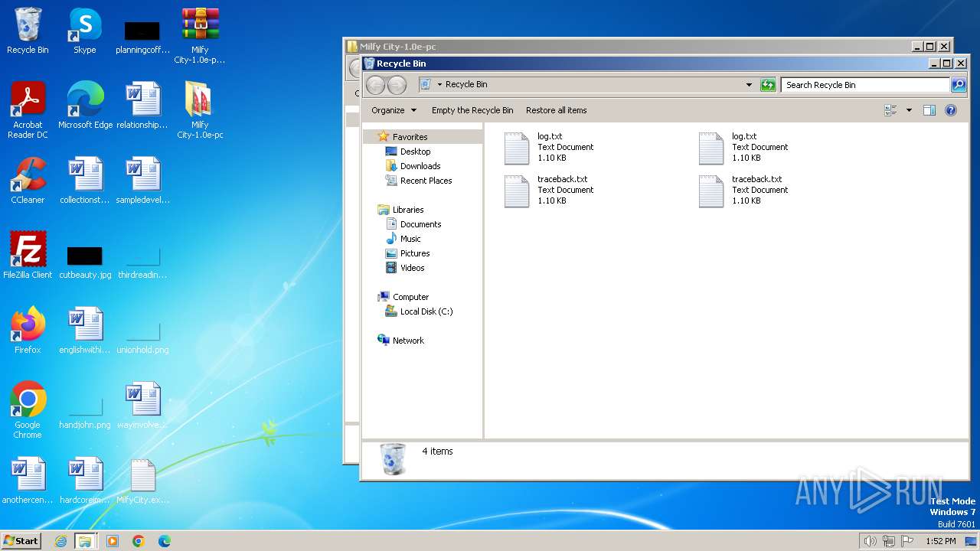
Task: Open Internet Explorer from the taskbar
Action: click(60, 541)
